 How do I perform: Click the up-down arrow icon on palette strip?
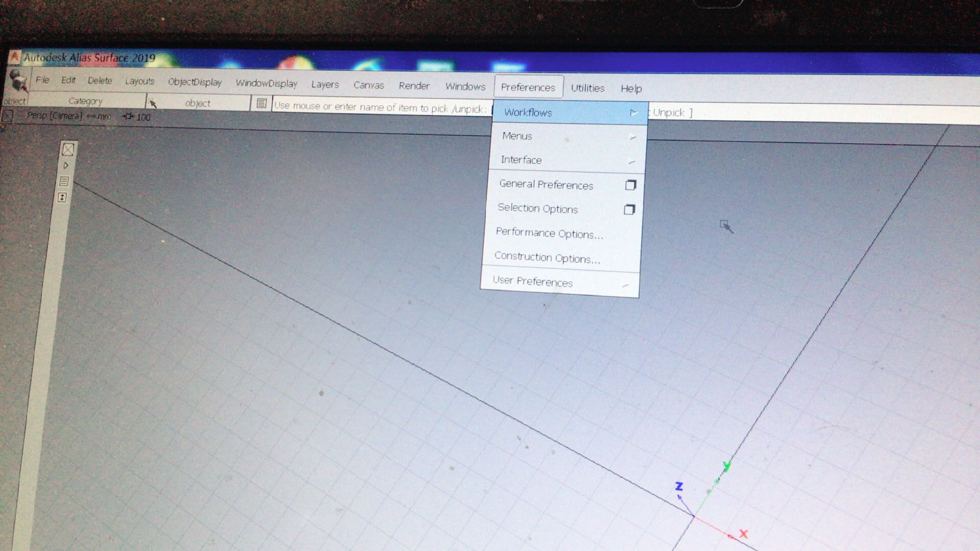click(62, 197)
